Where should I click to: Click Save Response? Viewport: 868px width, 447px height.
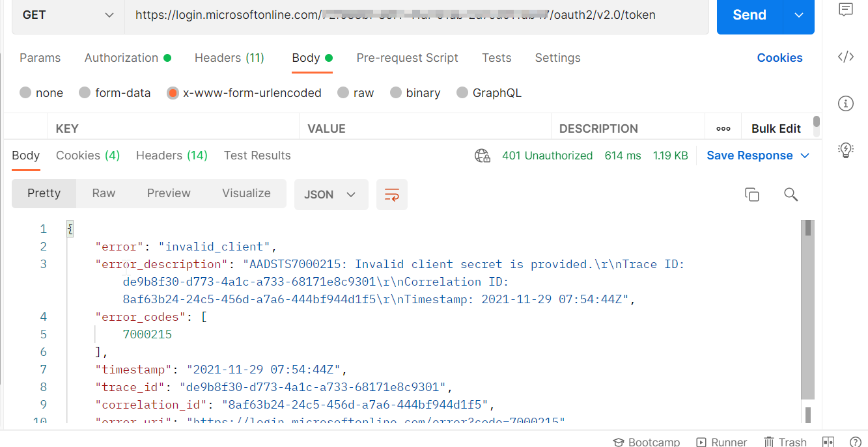pos(749,156)
